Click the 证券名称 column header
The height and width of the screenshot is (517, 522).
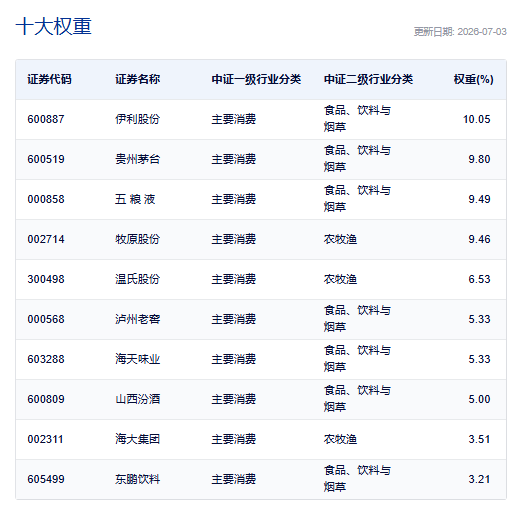(138, 79)
